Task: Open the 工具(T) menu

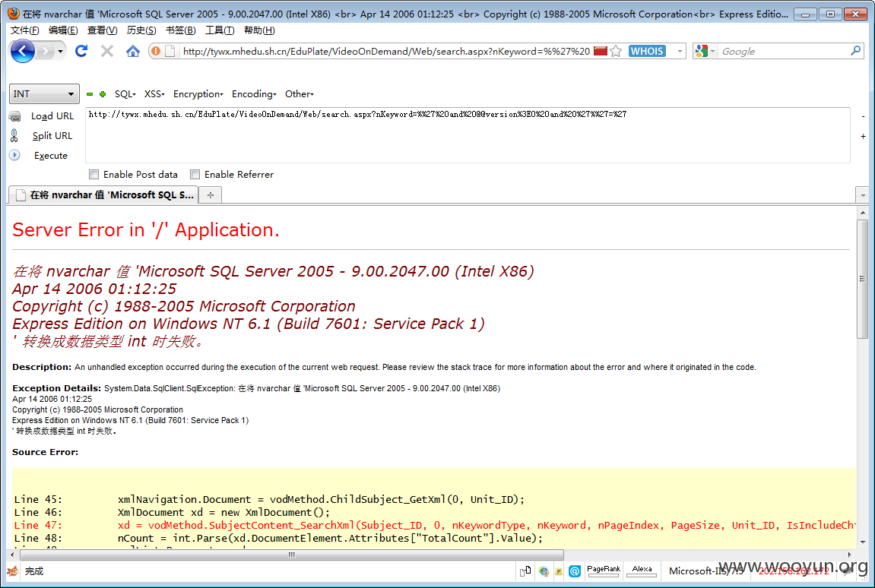Action: (219, 30)
